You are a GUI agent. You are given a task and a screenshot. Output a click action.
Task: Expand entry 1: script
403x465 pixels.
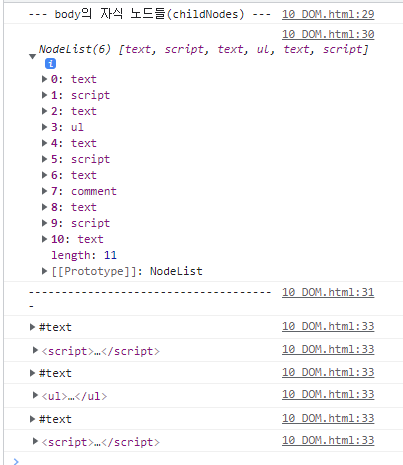(44, 95)
